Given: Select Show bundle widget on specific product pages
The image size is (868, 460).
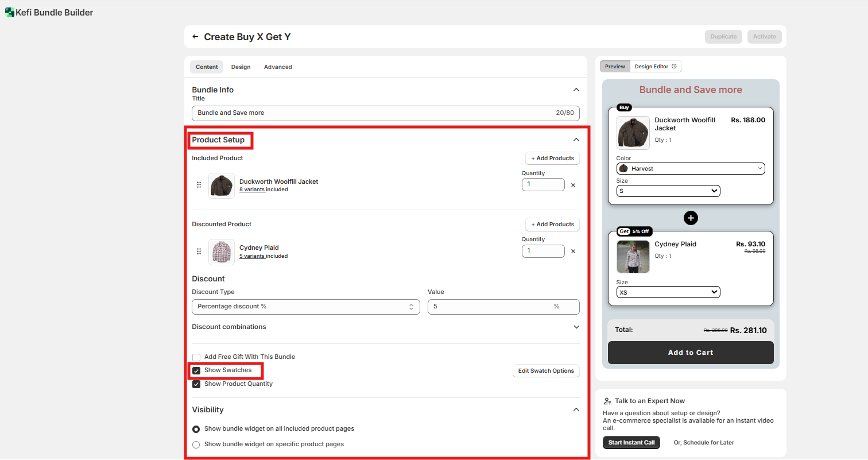Looking at the screenshot, I should (196, 444).
